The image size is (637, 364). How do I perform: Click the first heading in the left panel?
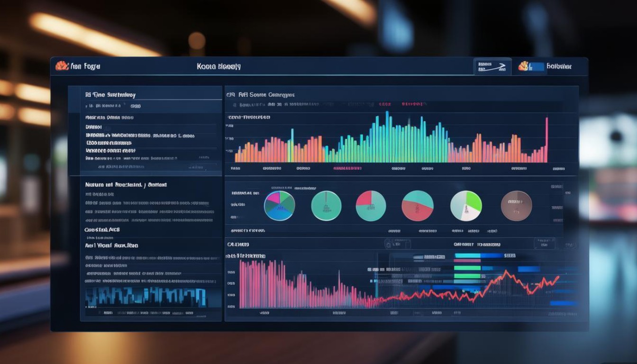[x=110, y=94]
